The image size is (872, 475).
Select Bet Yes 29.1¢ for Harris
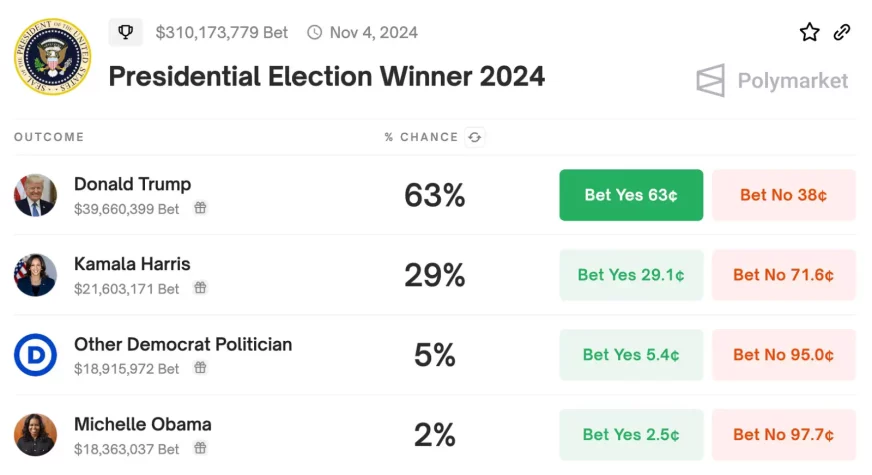(x=631, y=275)
